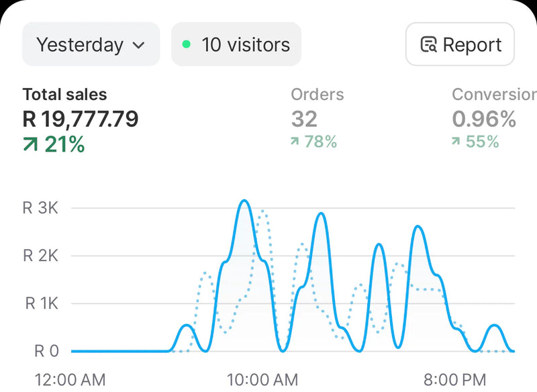Switch to the Conversion metric tab
Viewport: 537px width, 392px height.
point(493,95)
